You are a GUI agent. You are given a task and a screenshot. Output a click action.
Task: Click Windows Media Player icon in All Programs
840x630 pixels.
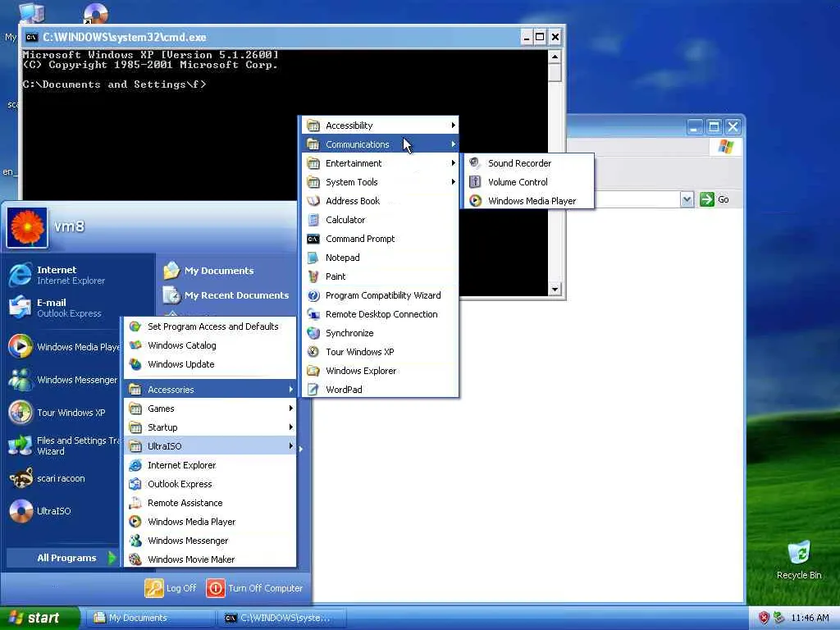[x=135, y=521]
